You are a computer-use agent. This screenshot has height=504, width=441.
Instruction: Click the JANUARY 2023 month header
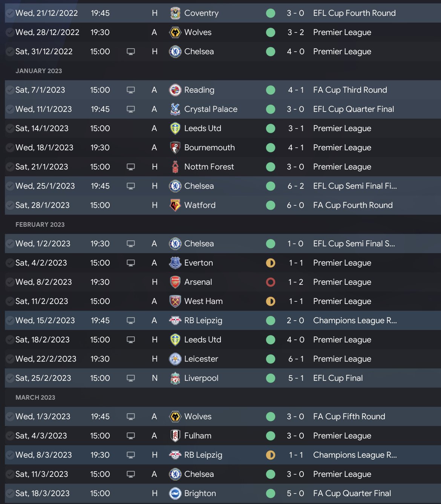38,71
